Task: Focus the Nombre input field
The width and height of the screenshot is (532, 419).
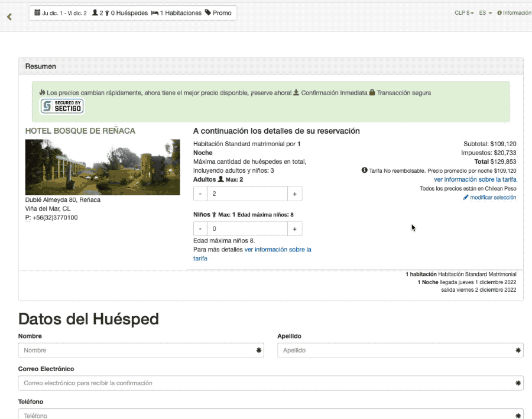Action: (141, 350)
